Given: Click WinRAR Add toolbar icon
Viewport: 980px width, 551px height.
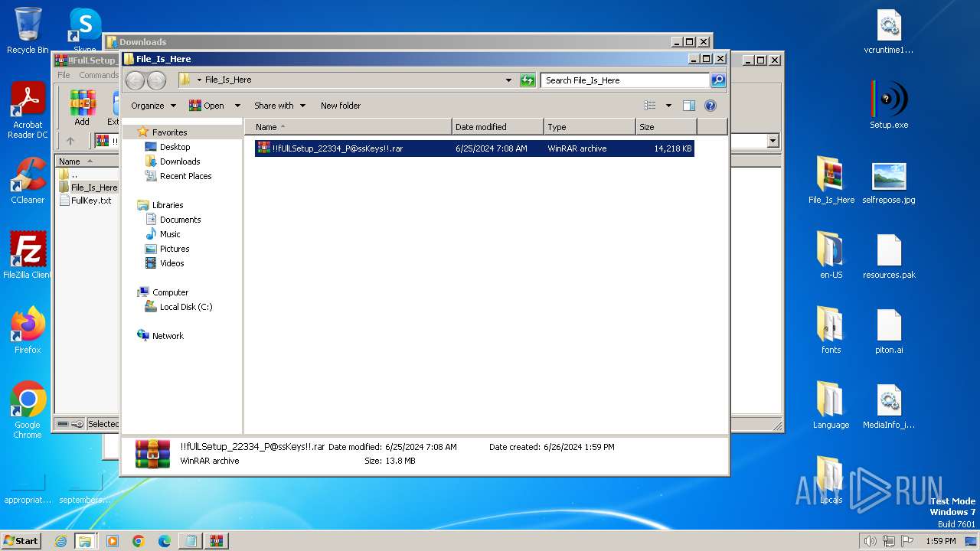Looking at the screenshot, I should click(x=82, y=107).
